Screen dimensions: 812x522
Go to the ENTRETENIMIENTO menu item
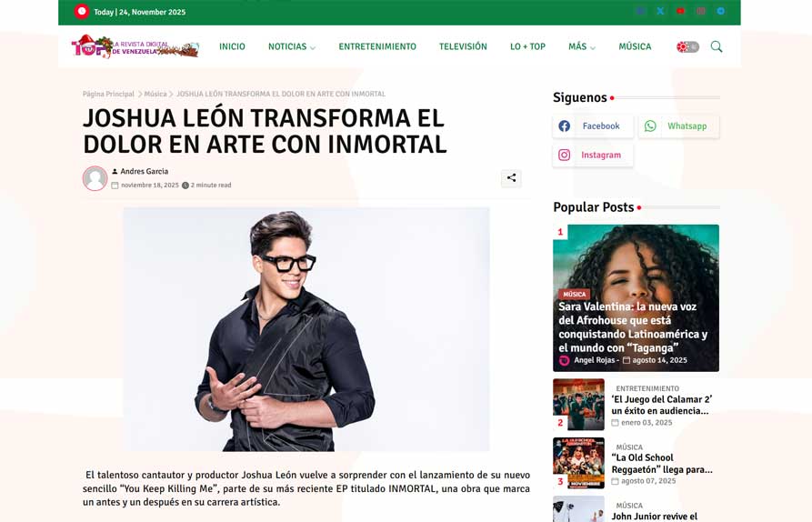tap(377, 46)
